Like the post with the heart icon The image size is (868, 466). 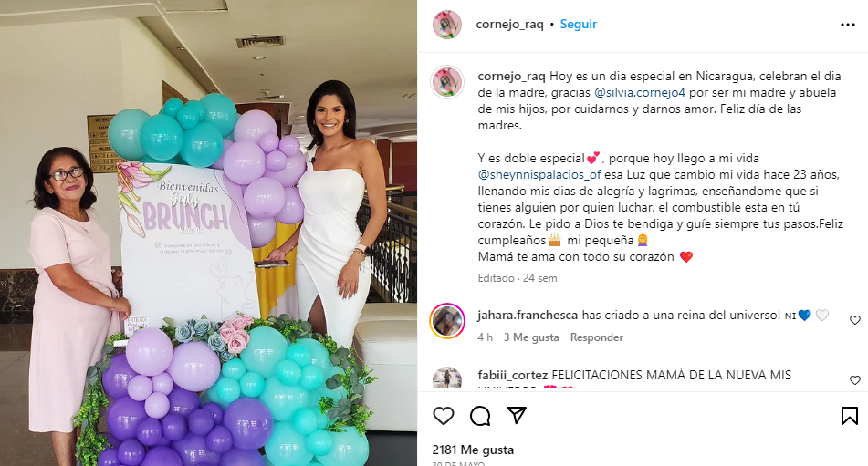point(444,416)
